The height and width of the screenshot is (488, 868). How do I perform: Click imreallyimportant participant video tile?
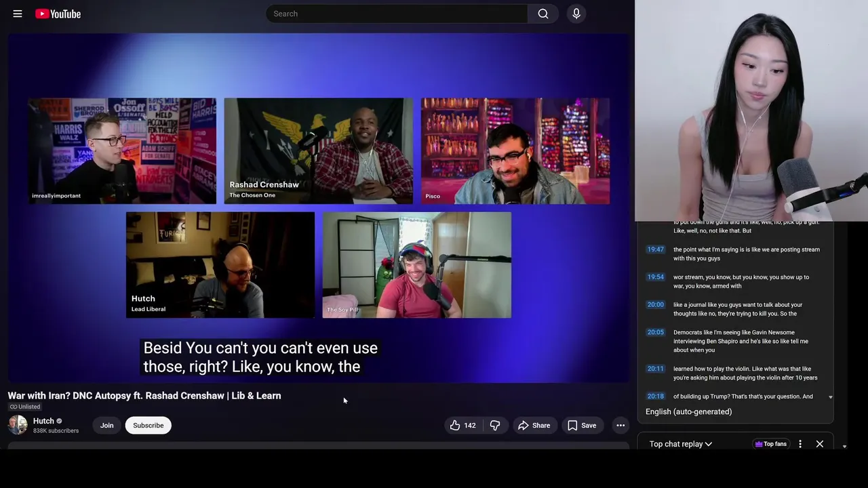point(122,151)
